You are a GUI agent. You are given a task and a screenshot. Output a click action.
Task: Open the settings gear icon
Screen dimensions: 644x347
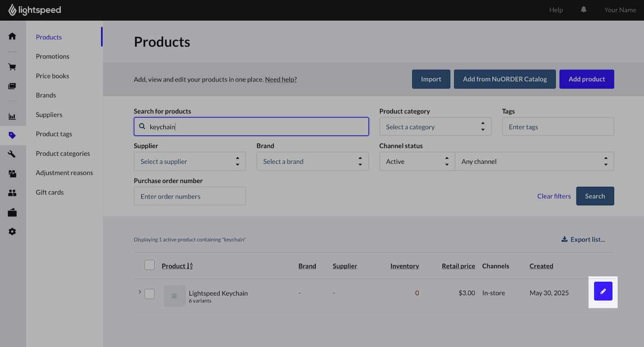click(x=12, y=232)
